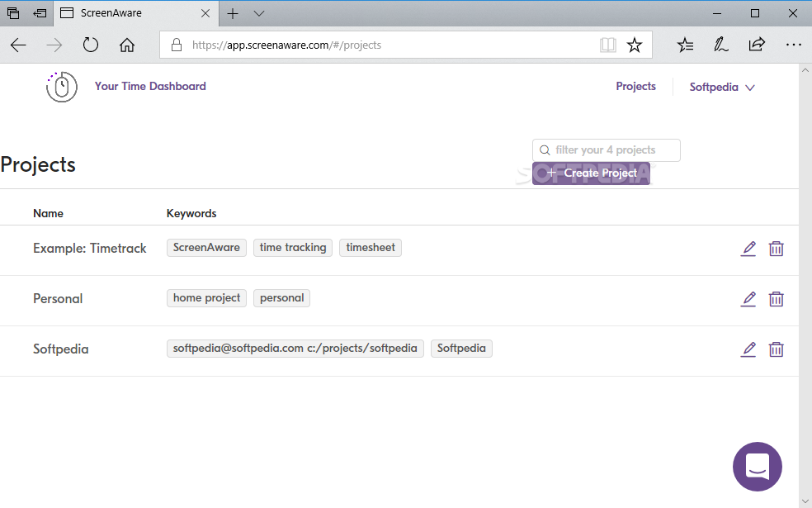Image resolution: width=812 pixels, height=508 pixels.
Task: Add this page to favorites with the star
Action: coord(635,45)
